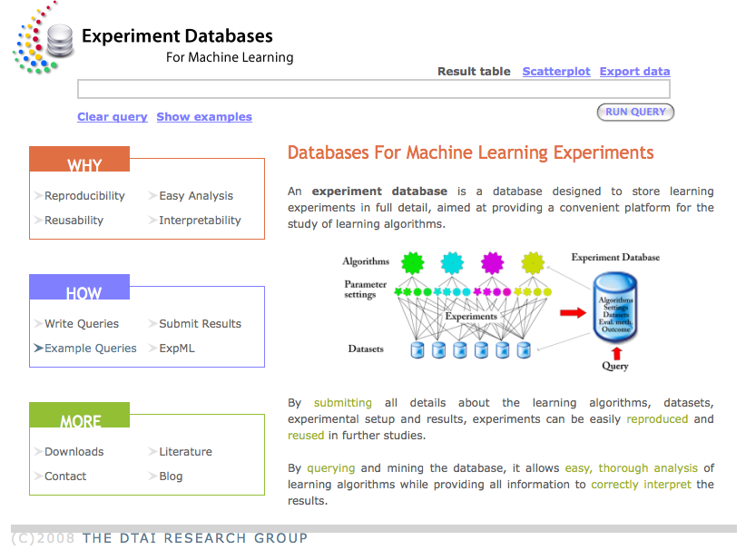The height and width of the screenshot is (560, 746).
Task: Open the Downloads link under MORE
Action: click(74, 452)
